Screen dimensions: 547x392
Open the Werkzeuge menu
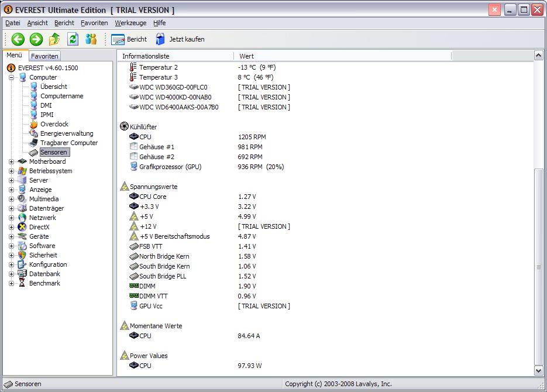pos(130,23)
